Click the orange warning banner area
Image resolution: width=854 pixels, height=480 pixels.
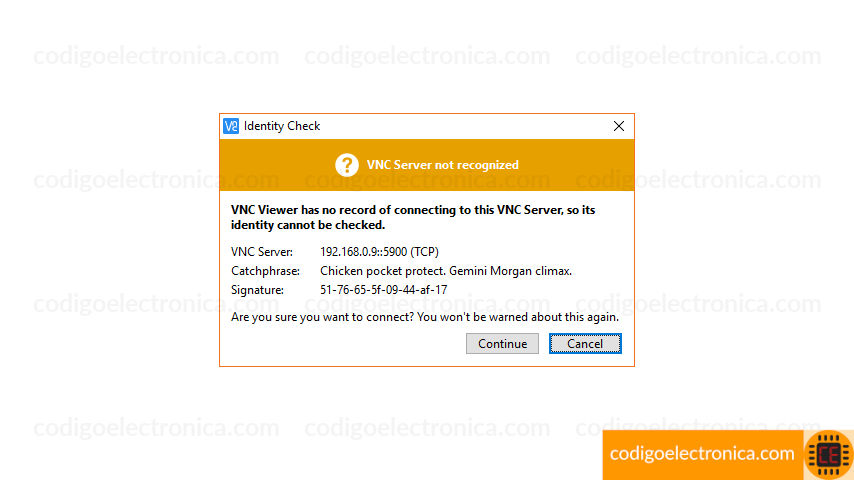pos(427,165)
